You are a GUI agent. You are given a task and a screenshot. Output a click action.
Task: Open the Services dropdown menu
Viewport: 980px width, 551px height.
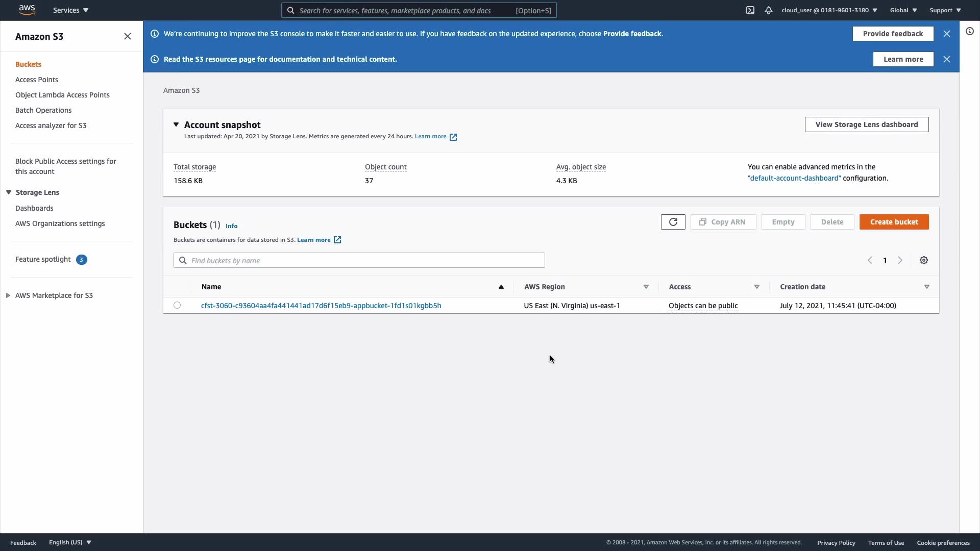[x=70, y=10]
